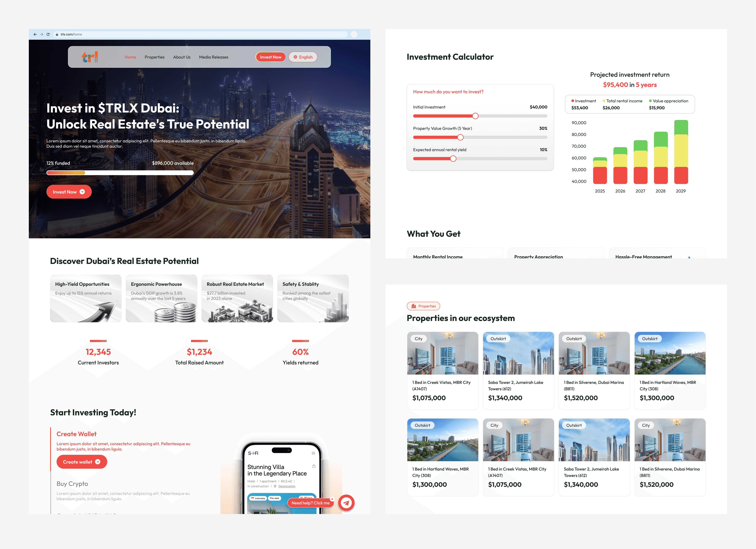Open the Property Appreciation card

point(556,253)
